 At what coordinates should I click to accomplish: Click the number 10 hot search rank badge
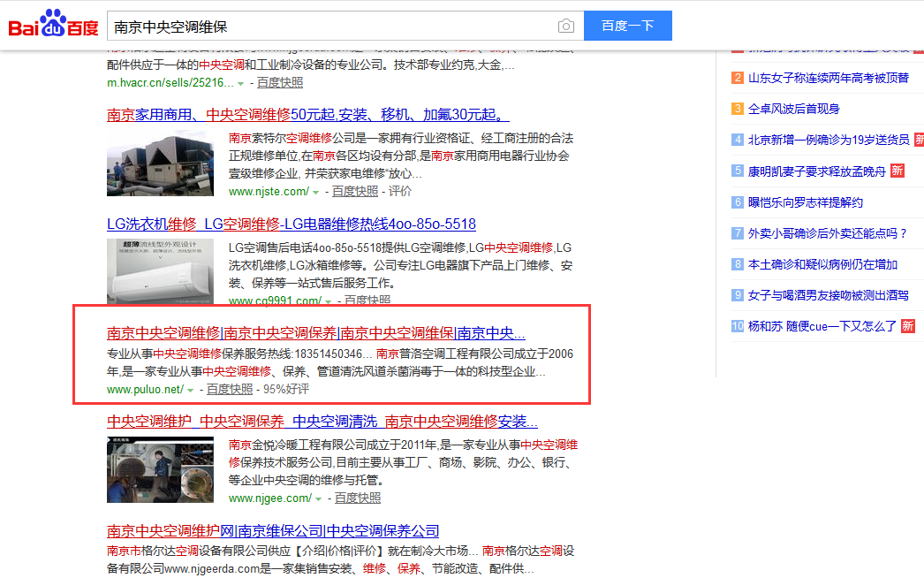coord(738,326)
